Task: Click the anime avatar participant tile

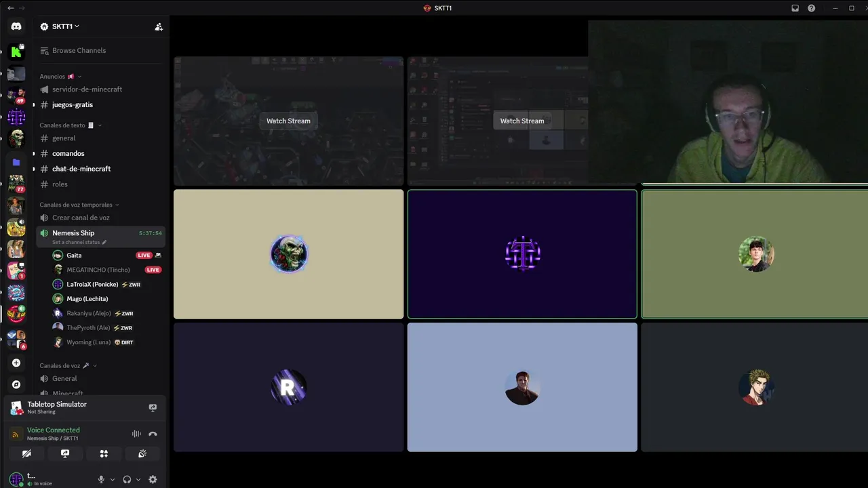Action: [755, 387]
